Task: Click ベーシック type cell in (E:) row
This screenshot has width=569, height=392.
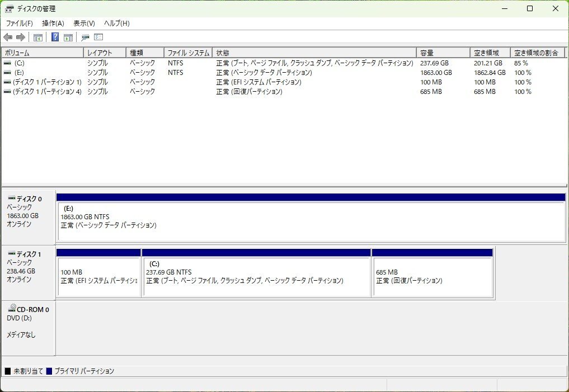Action: (142, 73)
